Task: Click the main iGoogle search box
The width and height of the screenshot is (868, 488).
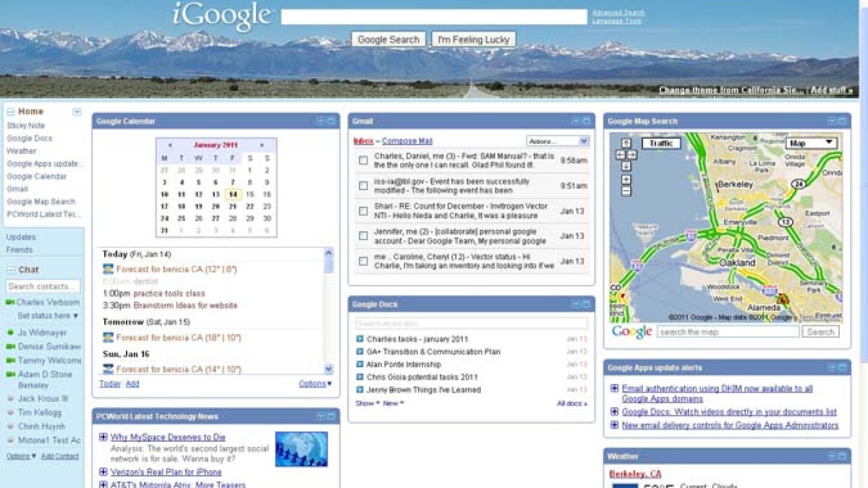Action: [434, 17]
